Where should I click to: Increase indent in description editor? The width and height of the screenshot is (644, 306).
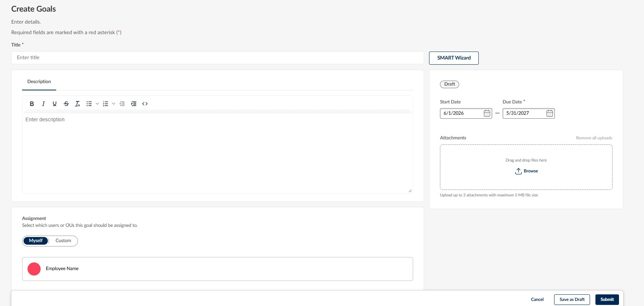coord(134,104)
